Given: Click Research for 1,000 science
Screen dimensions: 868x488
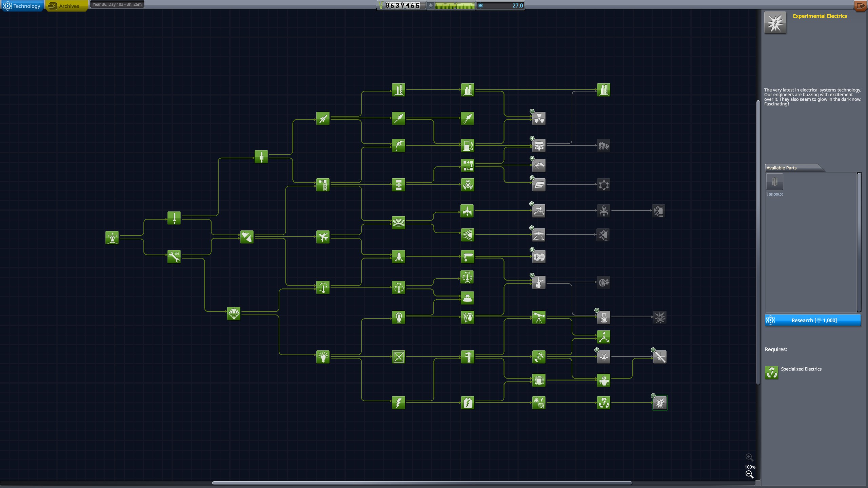Looking at the screenshot, I should pyautogui.click(x=813, y=320).
